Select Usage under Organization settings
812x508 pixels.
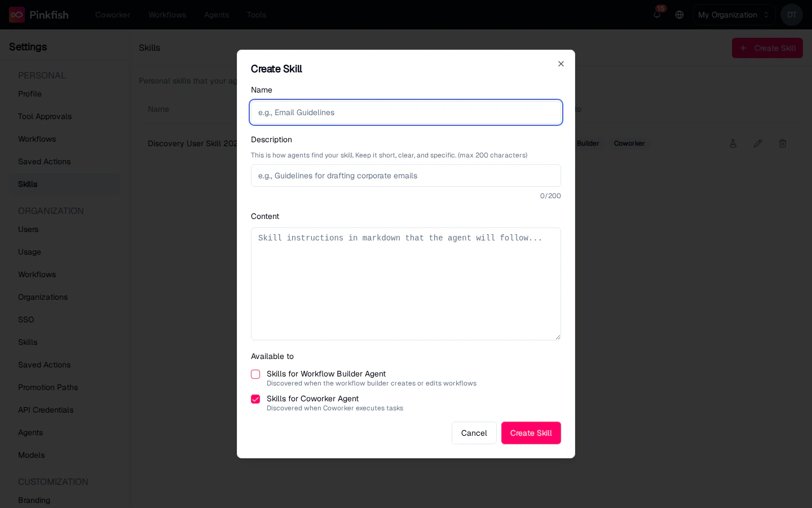pos(29,252)
